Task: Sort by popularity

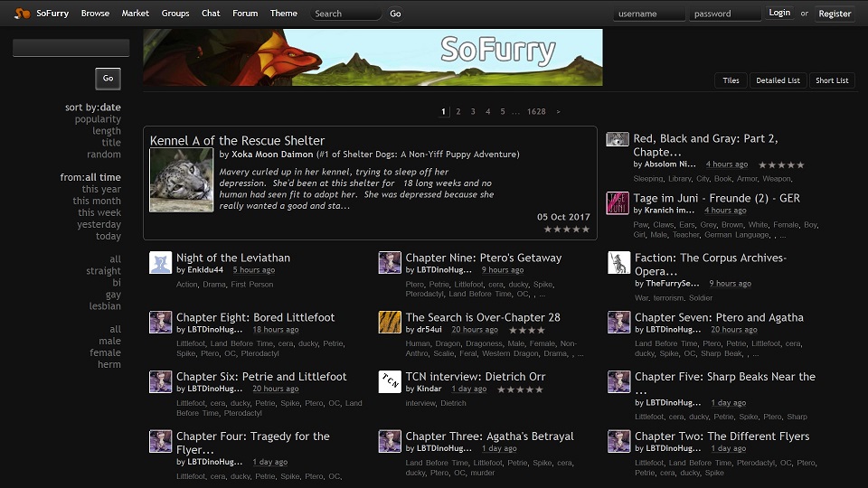Action: 98,119
